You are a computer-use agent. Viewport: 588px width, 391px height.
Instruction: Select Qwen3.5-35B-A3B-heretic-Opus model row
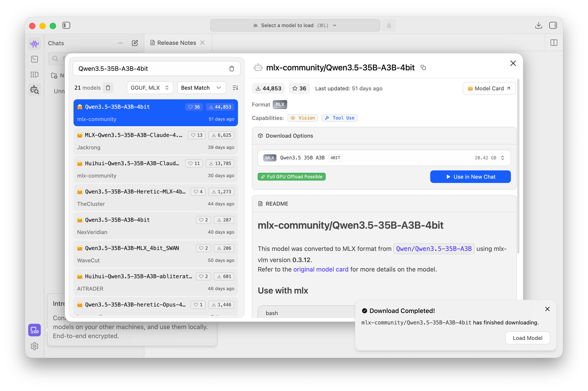coord(156,307)
